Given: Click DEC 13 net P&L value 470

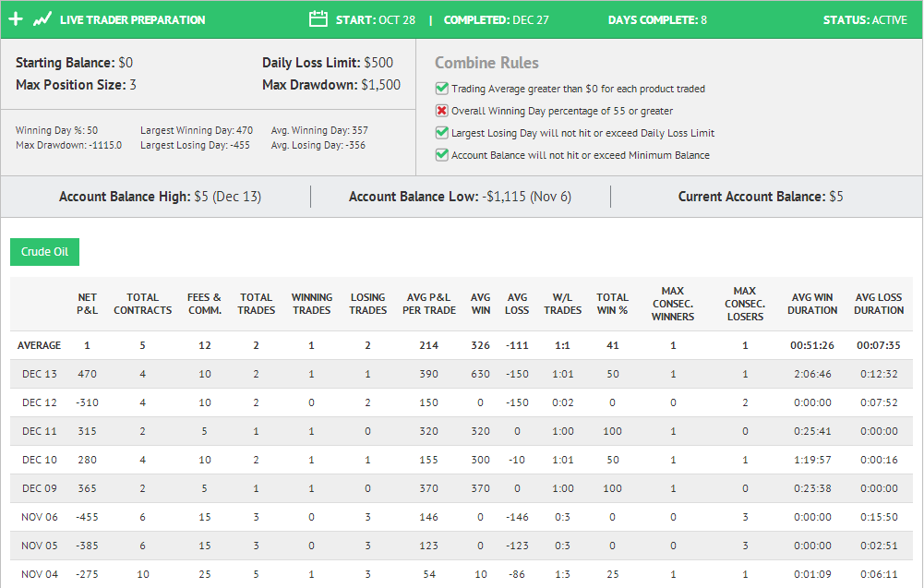Looking at the screenshot, I should point(87,374).
